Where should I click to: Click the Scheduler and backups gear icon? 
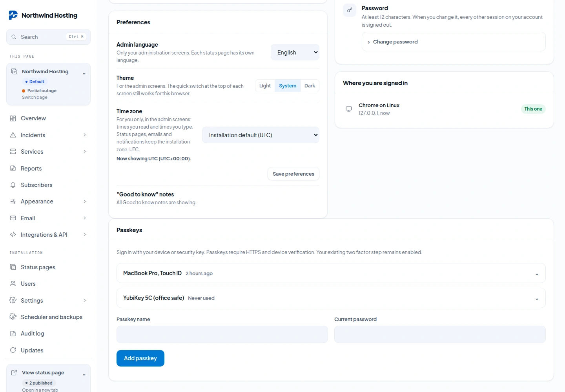(x=13, y=317)
